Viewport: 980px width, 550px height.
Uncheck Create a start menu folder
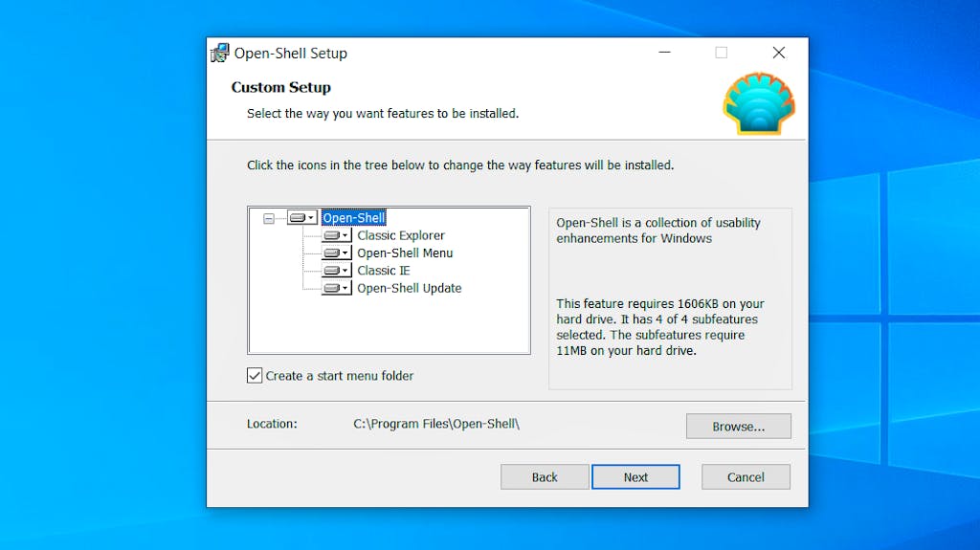tap(255, 376)
